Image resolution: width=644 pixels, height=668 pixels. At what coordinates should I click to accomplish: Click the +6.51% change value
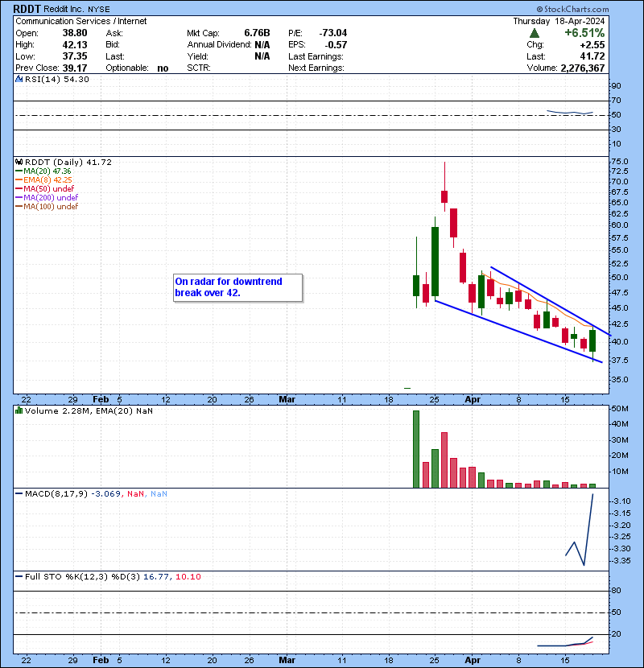coord(584,33)
